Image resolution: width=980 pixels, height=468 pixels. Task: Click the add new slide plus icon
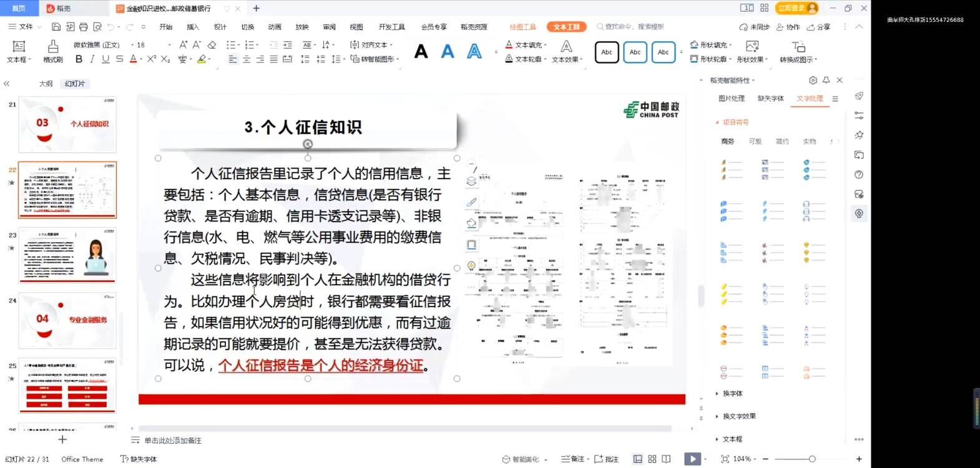coord(62,439)
